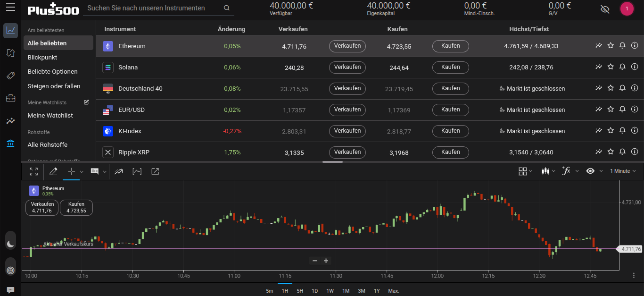Image resolution: width=644 pixels, height=296 pixels.
Task: Expand chart to fullscreen
Action: click(x=33, y=171)
